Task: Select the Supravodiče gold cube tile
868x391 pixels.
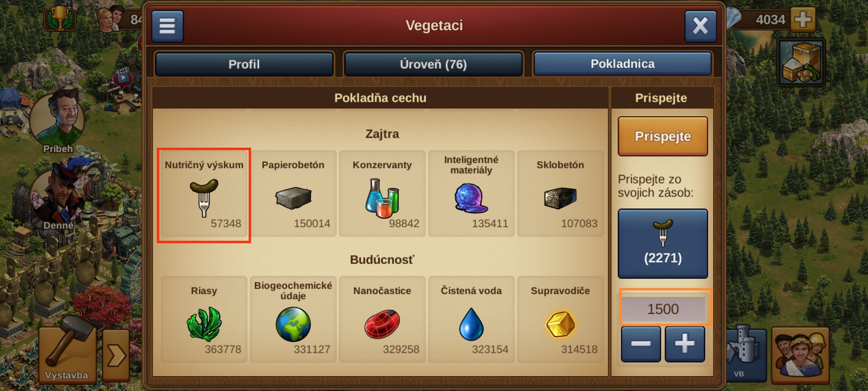Action: pos(560,319)
